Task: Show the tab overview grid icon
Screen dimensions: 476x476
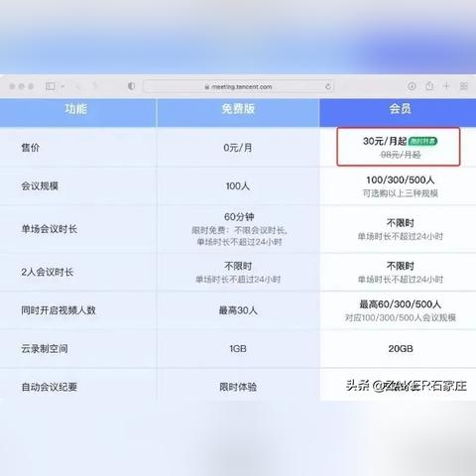Action: pos(464,86)
